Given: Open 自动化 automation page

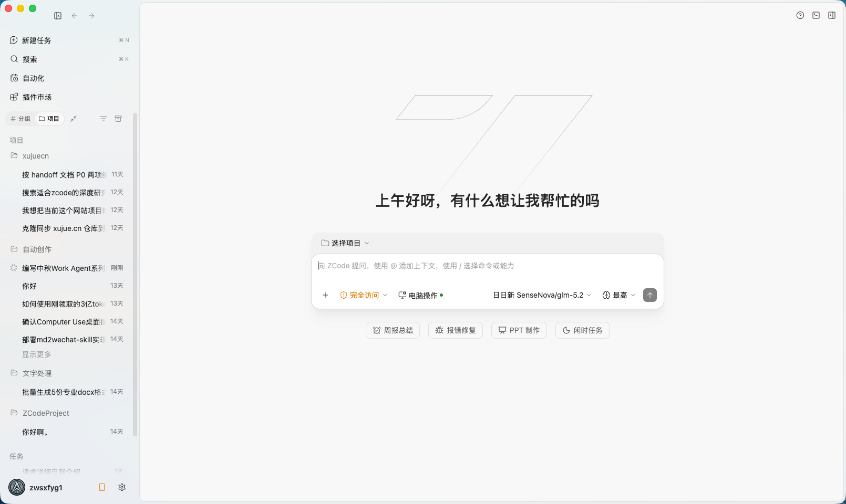Looking at the screenshot, I should pos(69,78).
